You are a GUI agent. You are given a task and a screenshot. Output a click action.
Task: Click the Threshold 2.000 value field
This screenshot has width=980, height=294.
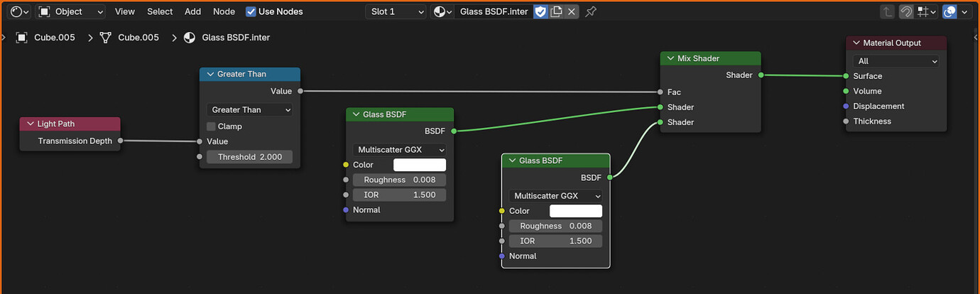point(250,157)
